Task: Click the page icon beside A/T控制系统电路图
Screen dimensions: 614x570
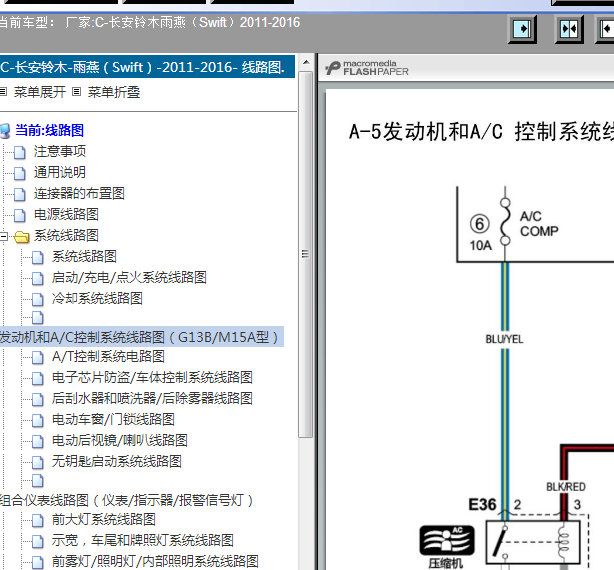Action: click(x=38, y=357)
